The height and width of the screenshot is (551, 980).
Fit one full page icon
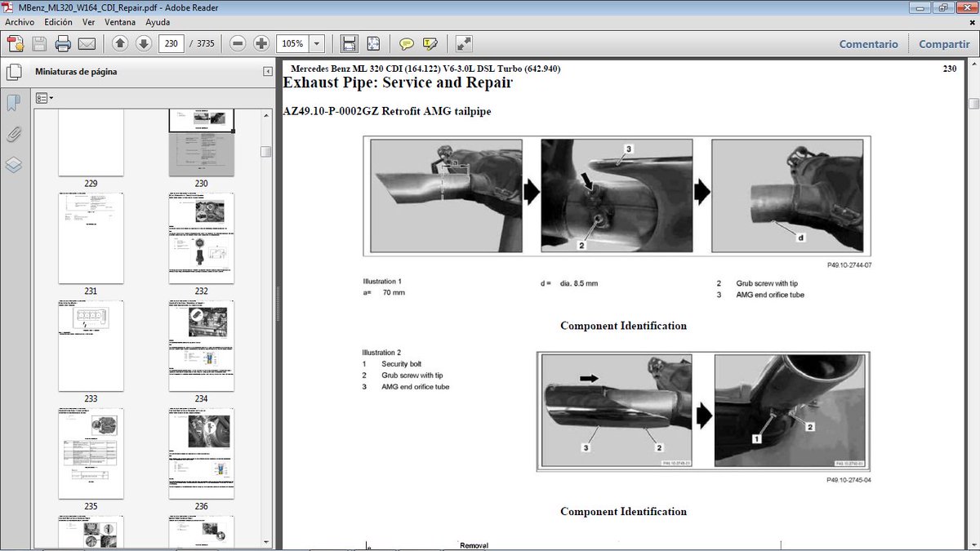(373, 44)
